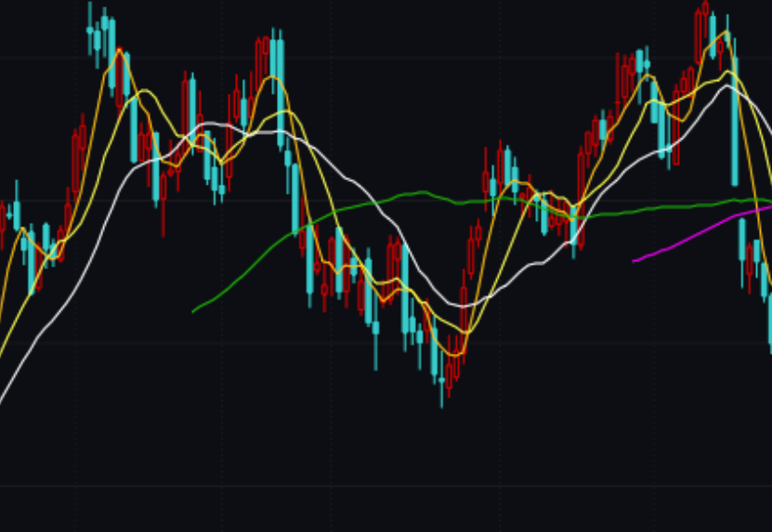Select left starting point of green average line

tap(194, 311)
